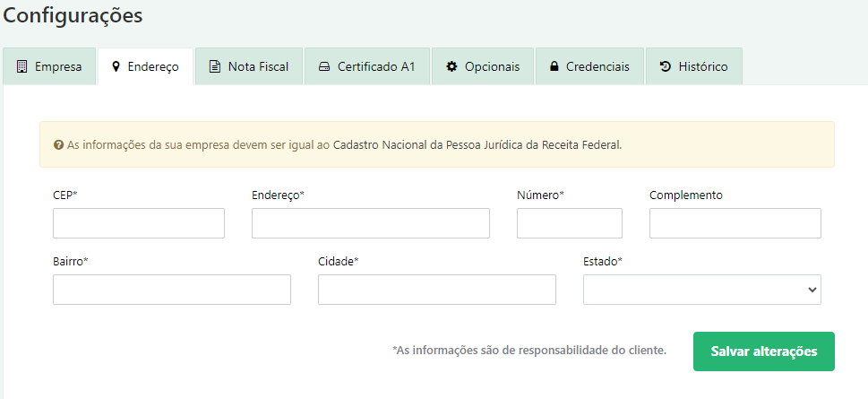Viewport: 868px width, 399px height.
Task: Click the Salvar alterações button
Action: point(764,351)
